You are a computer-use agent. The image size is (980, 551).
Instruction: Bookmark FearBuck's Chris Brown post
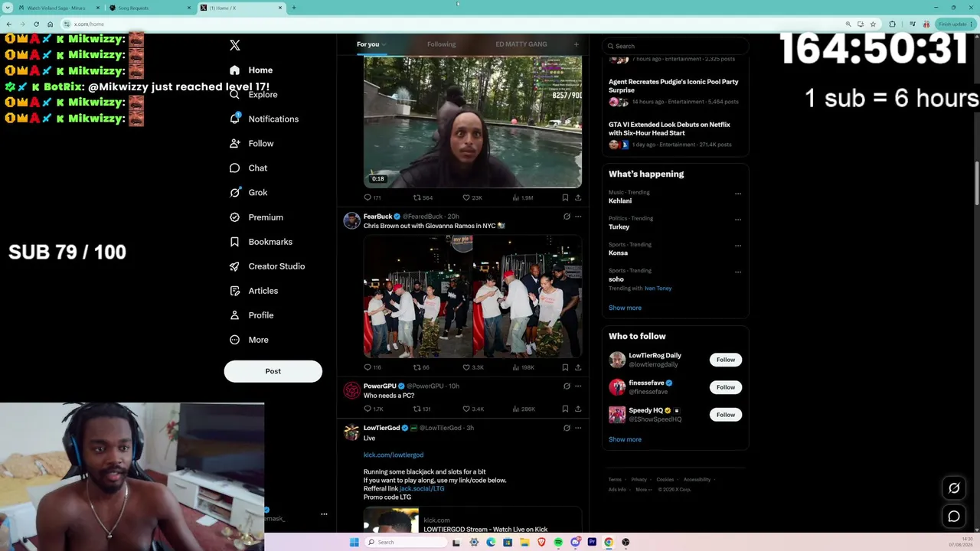point(565,367)
